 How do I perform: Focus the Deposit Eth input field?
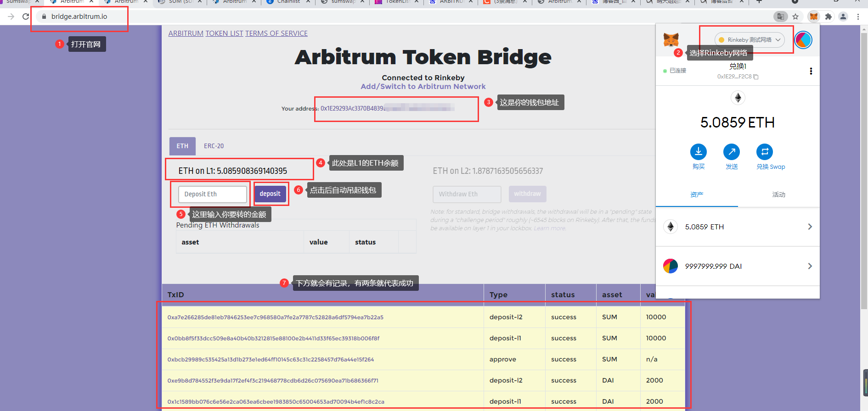point(213,194)
